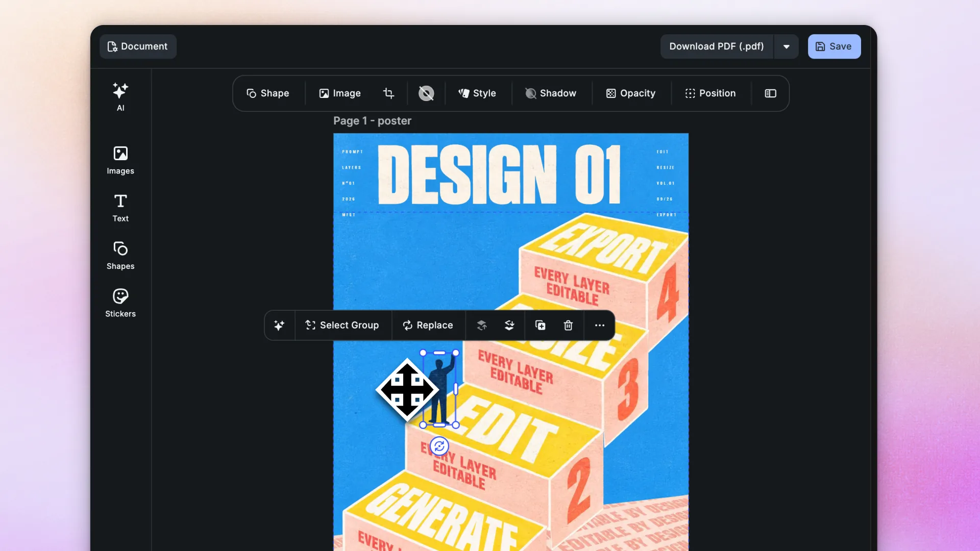Image resolution: width=980 pixels, height=551 pixels.
Task: Open the Images panel
Action: pyautogui.click(x=120, y=160)
